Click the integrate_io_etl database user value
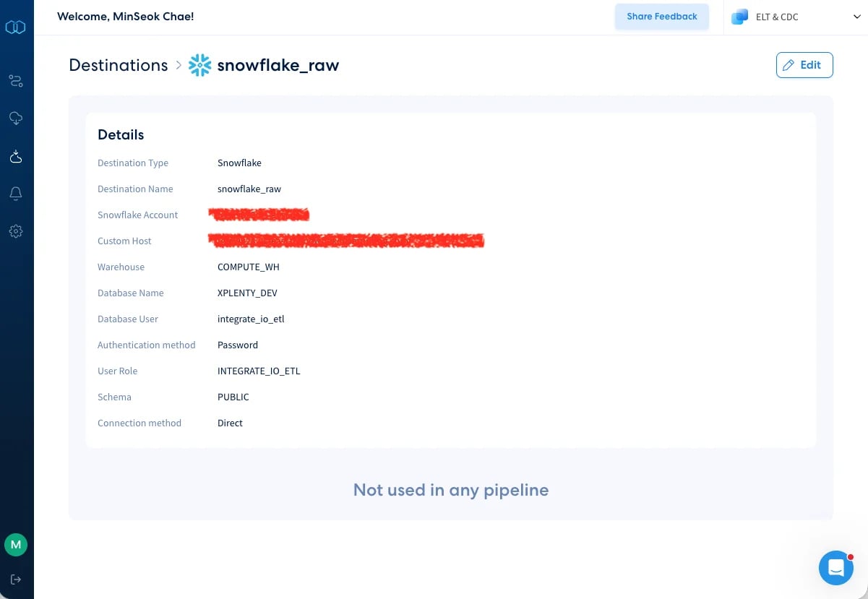 point(251,319)
